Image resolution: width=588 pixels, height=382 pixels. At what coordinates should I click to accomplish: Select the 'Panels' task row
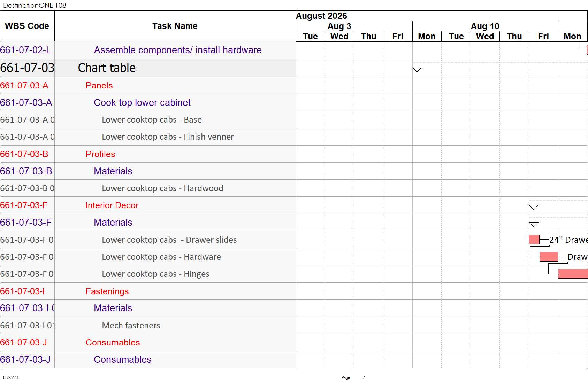[x=99, y=86]
